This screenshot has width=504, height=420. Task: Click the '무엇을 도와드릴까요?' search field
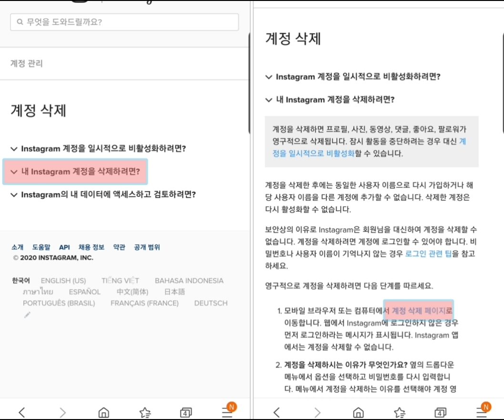(x=124, y=22)
